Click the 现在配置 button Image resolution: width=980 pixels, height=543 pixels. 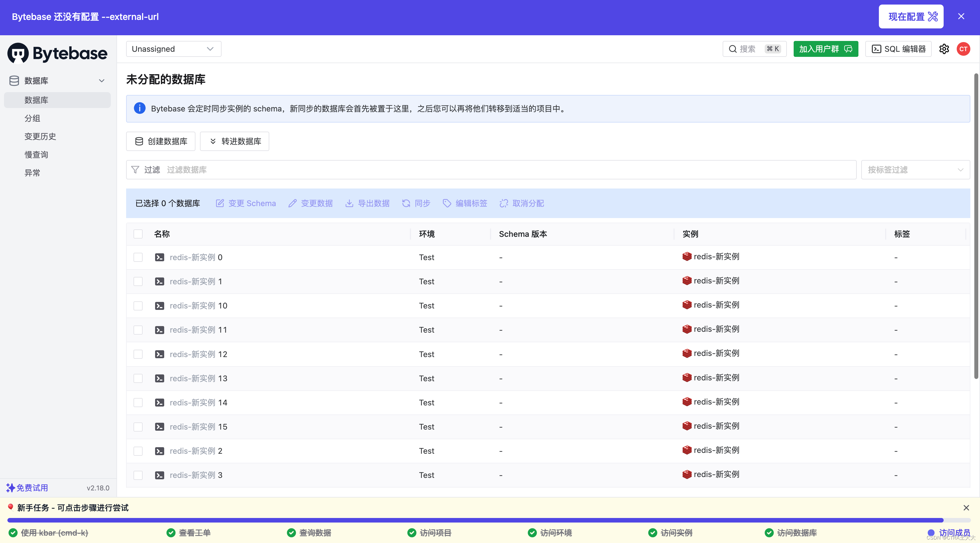tap(911, 16)
